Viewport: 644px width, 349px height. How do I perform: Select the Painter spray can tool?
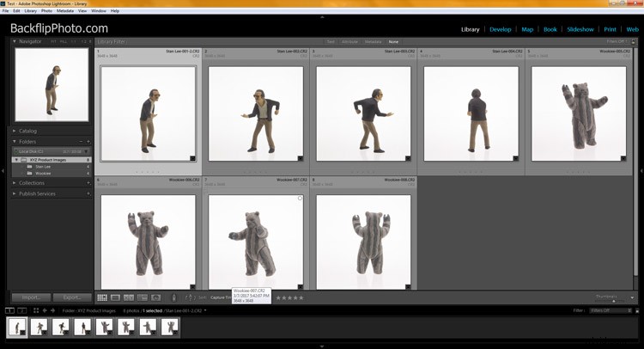(173, 297)
